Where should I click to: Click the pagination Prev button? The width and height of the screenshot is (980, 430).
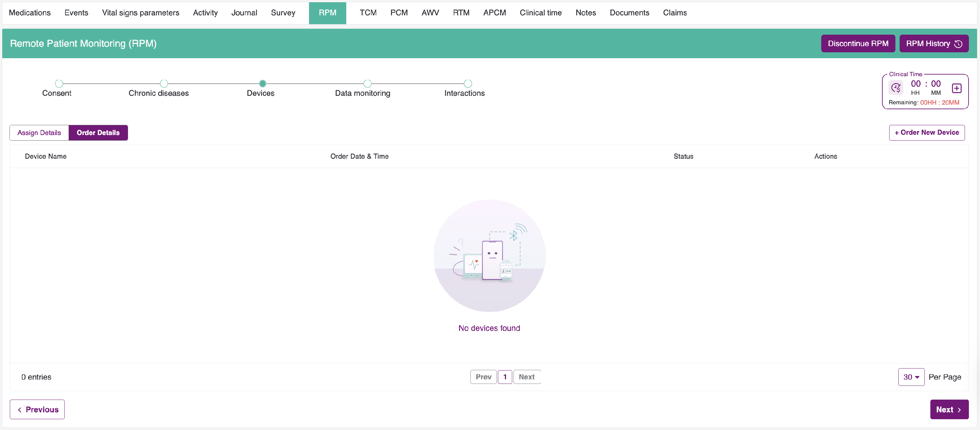[483, 377]
